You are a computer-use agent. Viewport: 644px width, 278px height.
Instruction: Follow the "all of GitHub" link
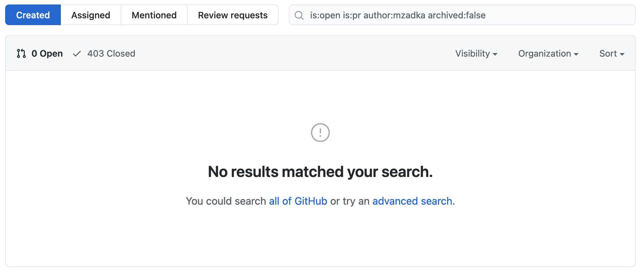[298, 201]
